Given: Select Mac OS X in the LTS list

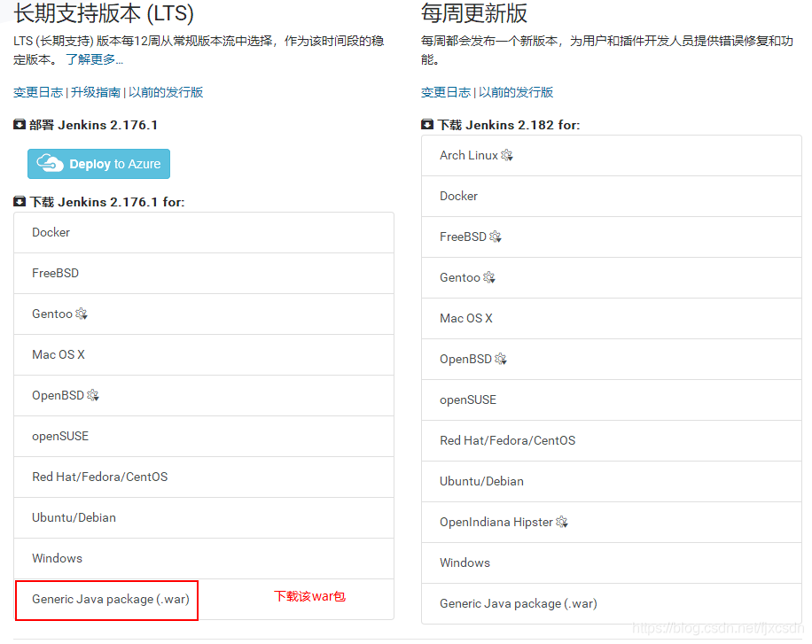Looking at the screenshot, I should click(x=204, y=354).
